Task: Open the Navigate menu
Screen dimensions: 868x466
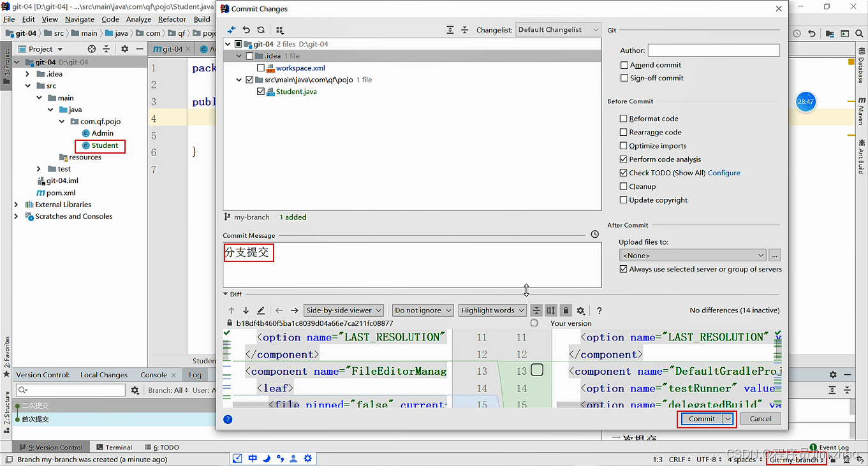Action: point(80,19)
